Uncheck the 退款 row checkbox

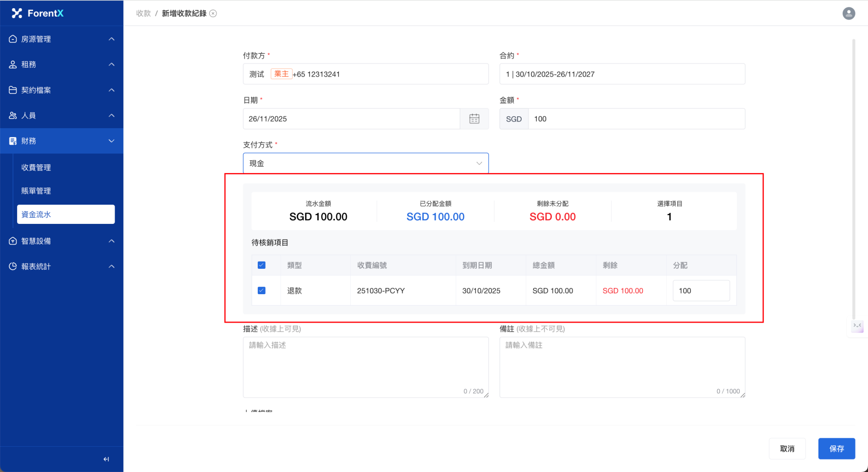click(261, 291)
